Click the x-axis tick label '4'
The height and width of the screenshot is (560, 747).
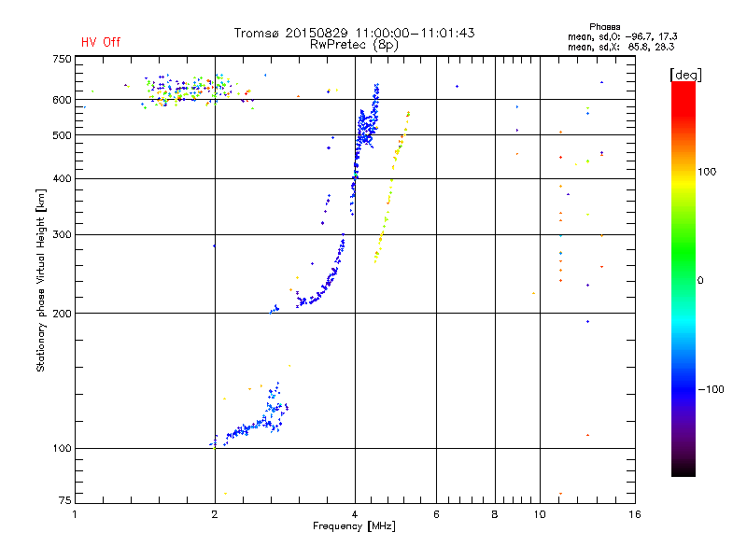[x=355, y=514]
